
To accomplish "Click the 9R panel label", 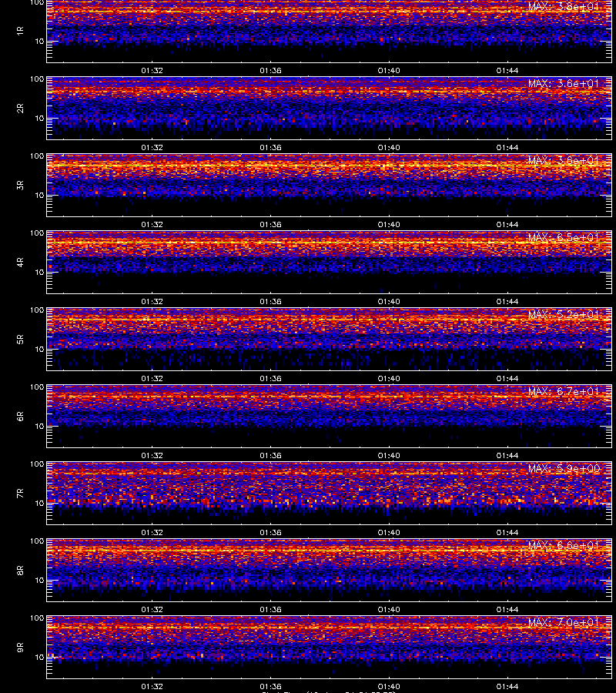I will click(x=20, y=648).
